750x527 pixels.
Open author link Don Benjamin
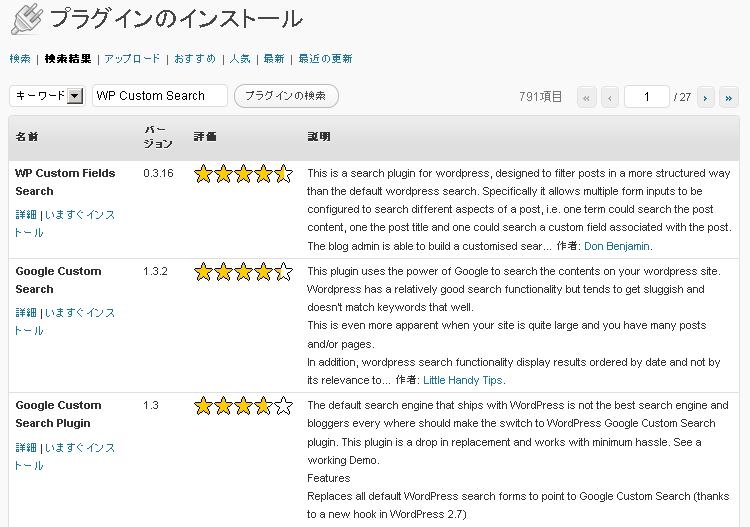pyautogui.click(x=617, y=246)
